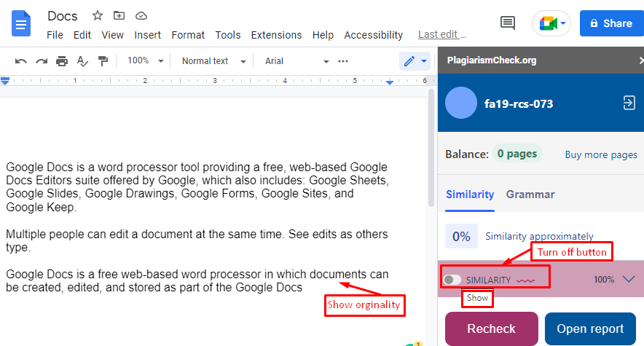Star this document
Viewport: 644px width, 346px height.
[x=98, y=15]
